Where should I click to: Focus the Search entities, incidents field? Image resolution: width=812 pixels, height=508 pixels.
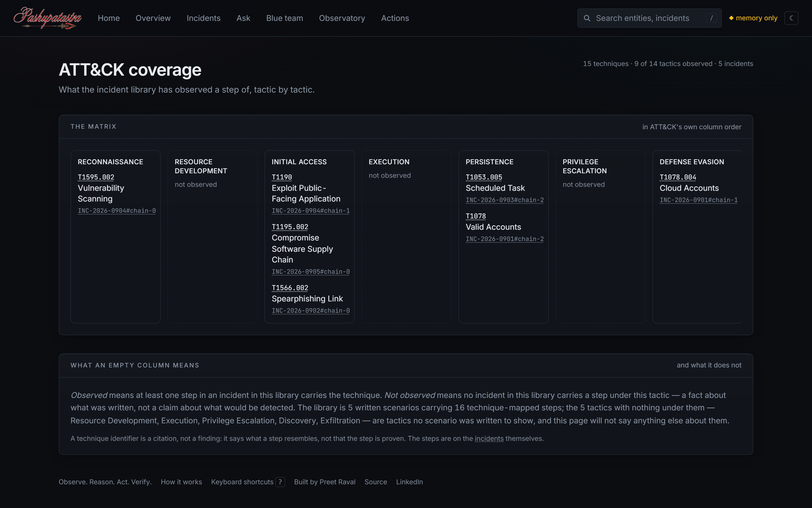[649, 18]
